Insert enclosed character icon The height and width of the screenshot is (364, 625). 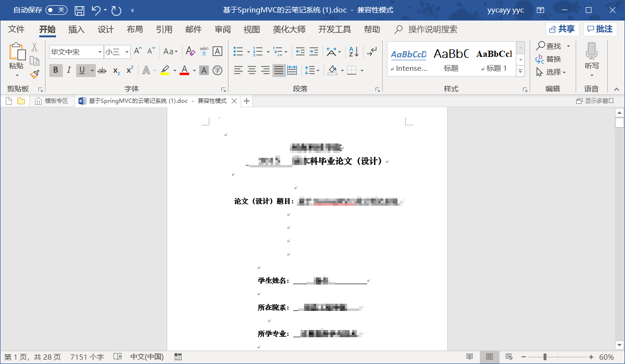pos(217,71)
